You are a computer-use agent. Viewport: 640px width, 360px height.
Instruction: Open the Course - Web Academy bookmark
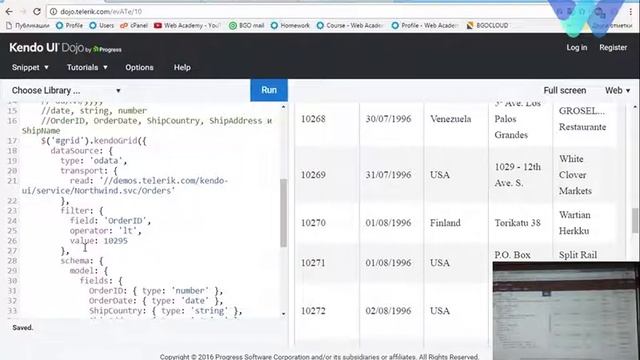click(350, 25)
